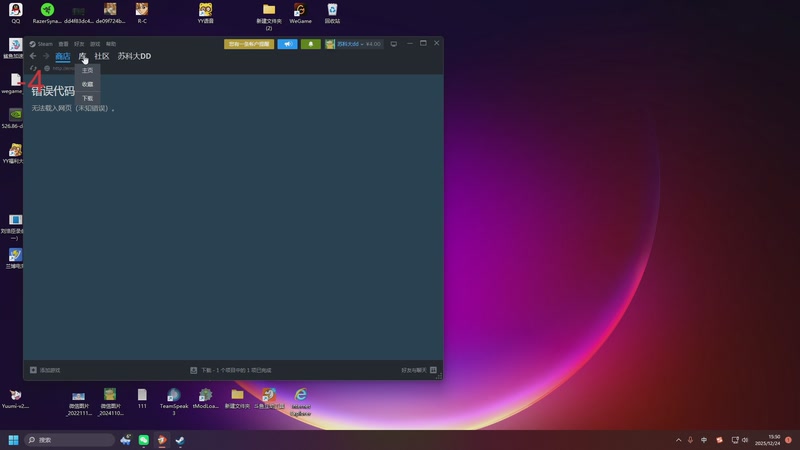Click the 添加游戏 link

point(49,370)
